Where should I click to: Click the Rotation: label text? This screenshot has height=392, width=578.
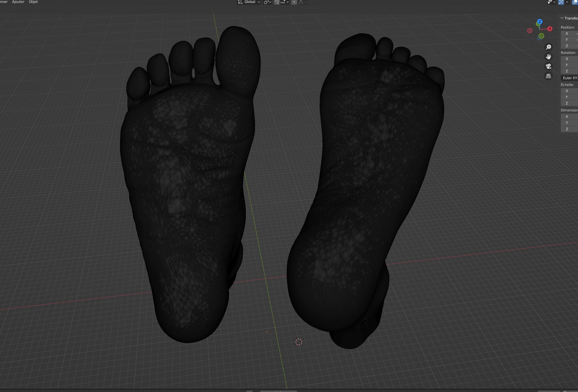(568, 53)
